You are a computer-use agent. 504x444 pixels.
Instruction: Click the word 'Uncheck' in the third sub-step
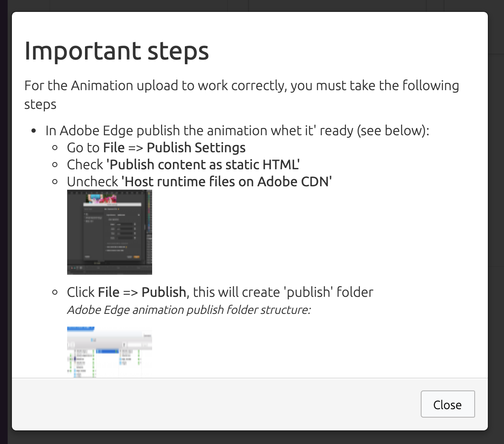pyautogui.click(x=93, y=182)
